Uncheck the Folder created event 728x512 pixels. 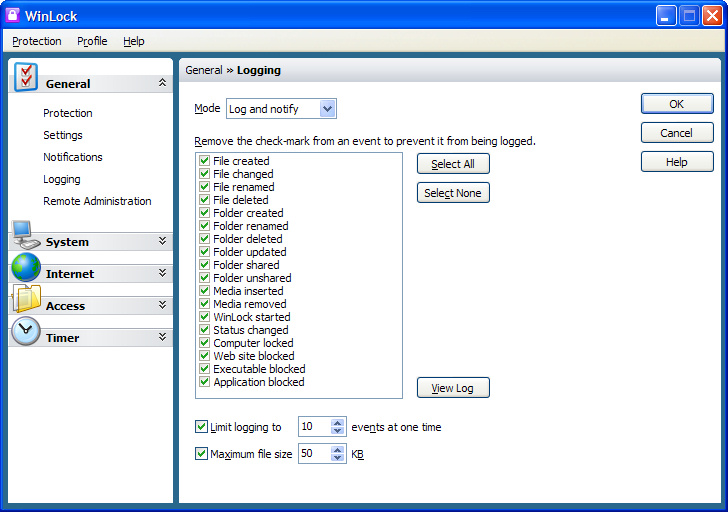click(x=204, y=213)
